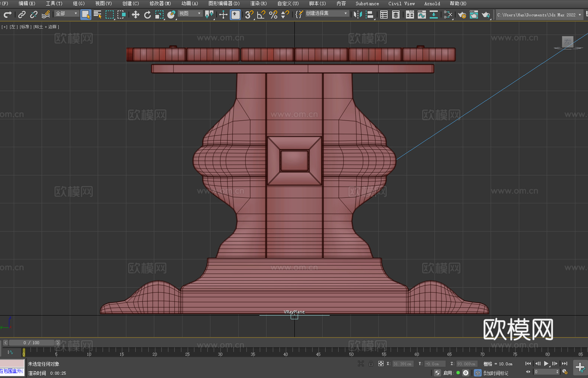Screen dimensions: 588x378
Task: Click Bind to Space Warp icon
Action: point(46,14)
